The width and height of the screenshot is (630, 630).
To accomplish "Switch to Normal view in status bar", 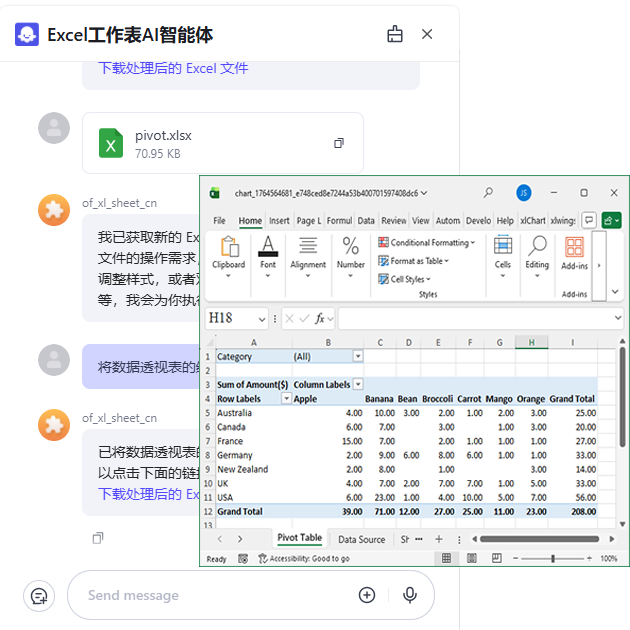I will point(446,558).
